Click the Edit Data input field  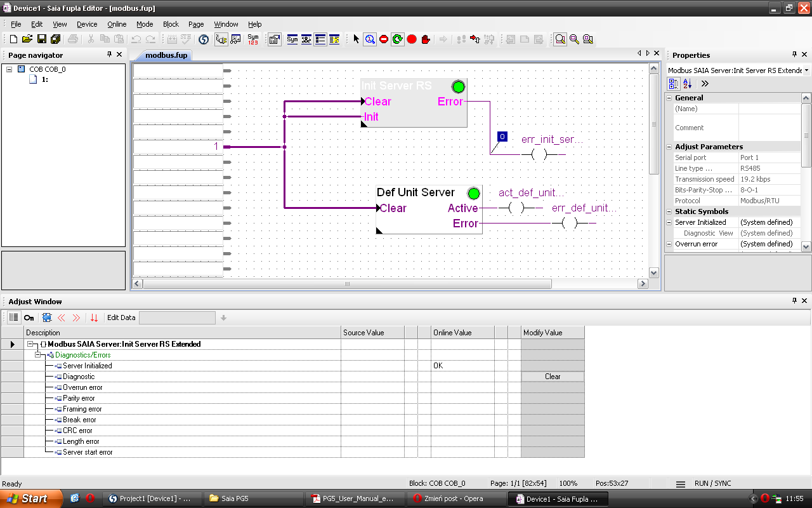[x=177, y=317]
